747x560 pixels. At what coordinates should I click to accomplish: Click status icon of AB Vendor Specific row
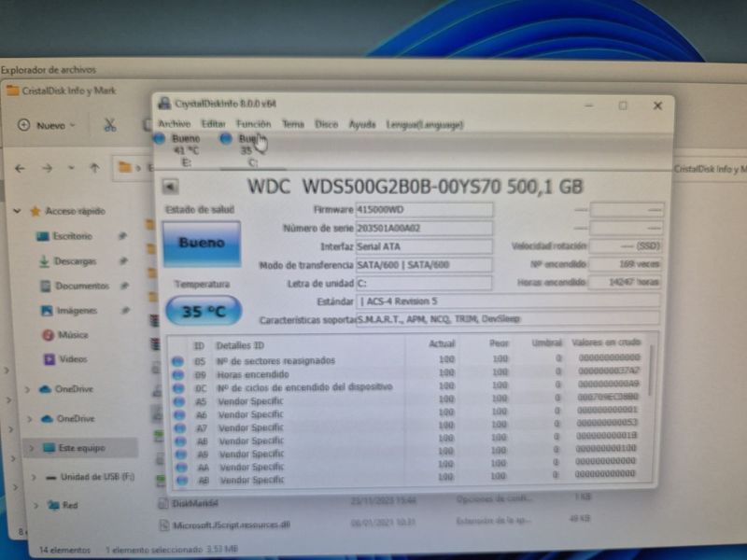pos(181,481)
